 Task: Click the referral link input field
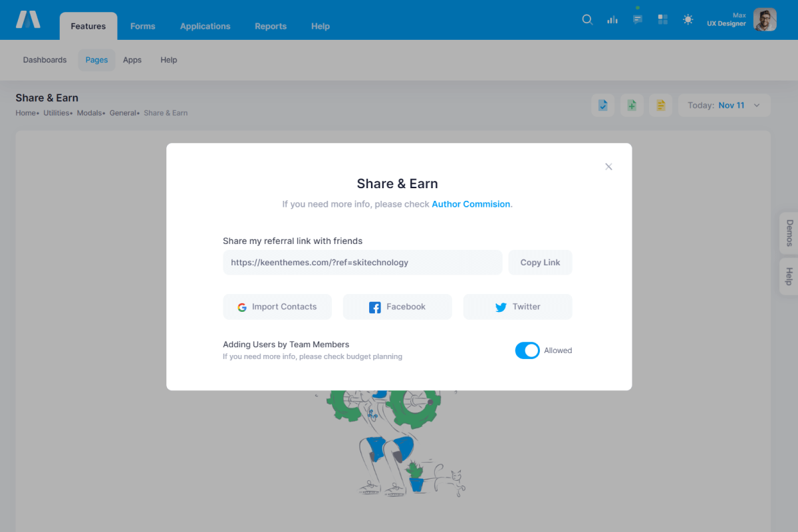point(362,263)
